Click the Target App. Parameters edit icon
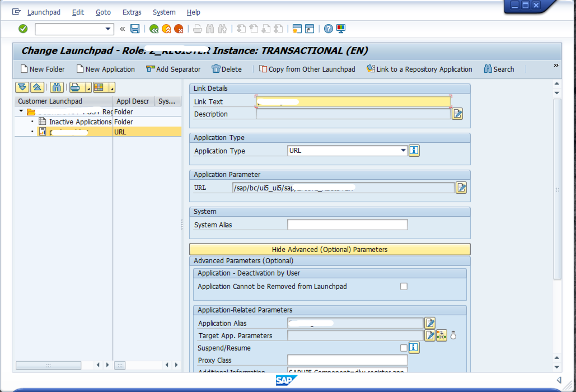Image resolution: width=576 pixels, height=392 pixels. click(x=430, y=335)
